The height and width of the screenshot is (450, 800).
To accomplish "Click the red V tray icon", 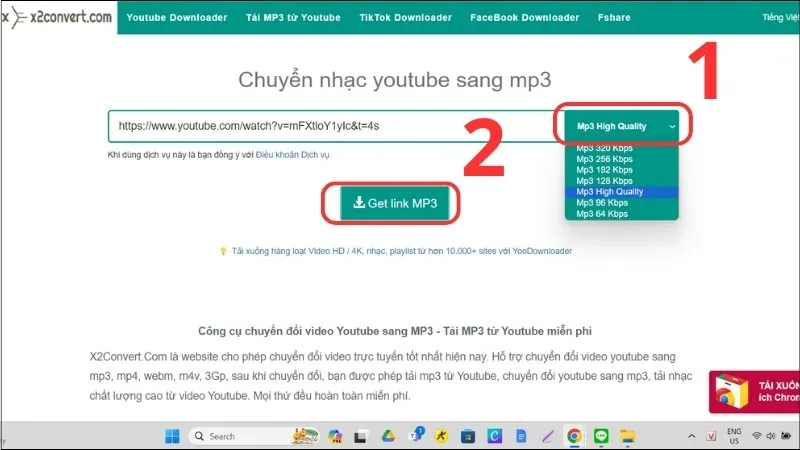I will tap(711, 436).
